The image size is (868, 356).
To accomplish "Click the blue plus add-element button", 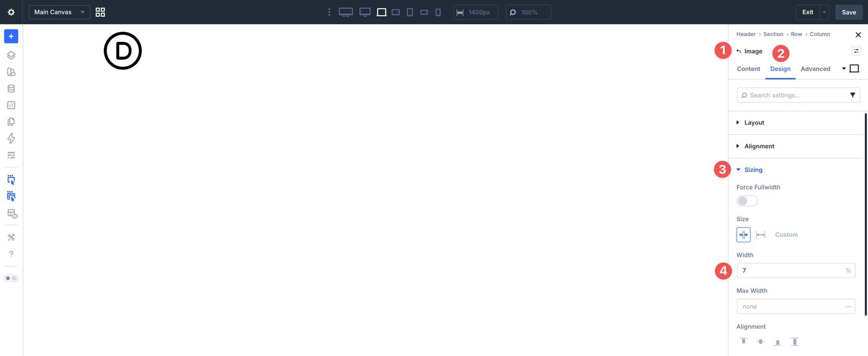I will pyautogui.click(x=11, y=36).
